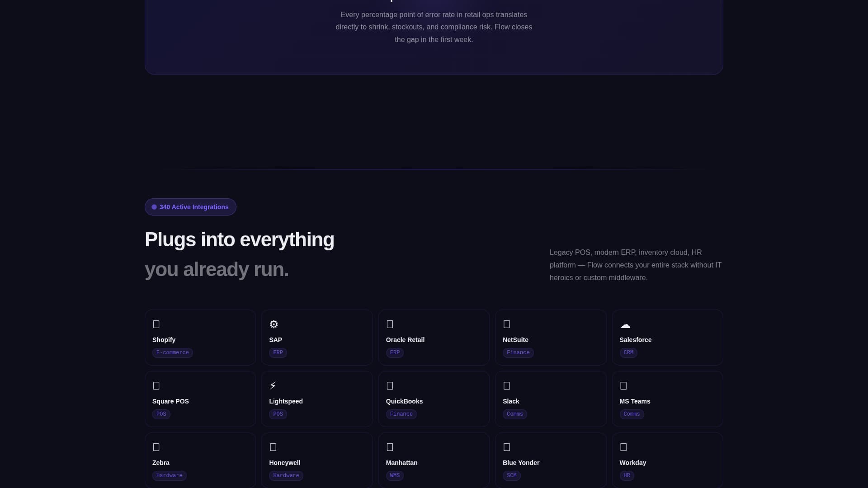Click the Zebra card icon
Screen dimensions: 868x488
coord(156,447)
